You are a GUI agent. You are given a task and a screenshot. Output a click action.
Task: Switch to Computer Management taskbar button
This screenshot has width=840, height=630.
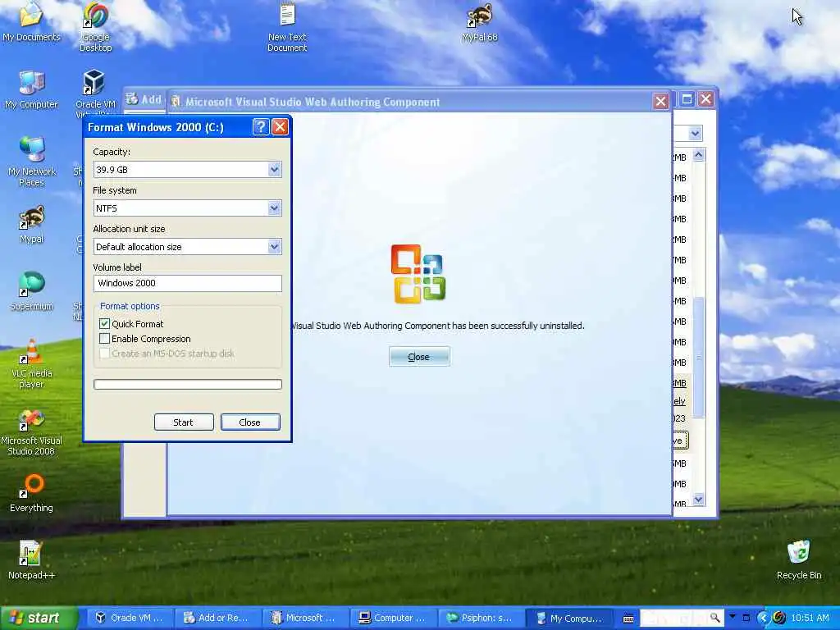click(393, 618)
